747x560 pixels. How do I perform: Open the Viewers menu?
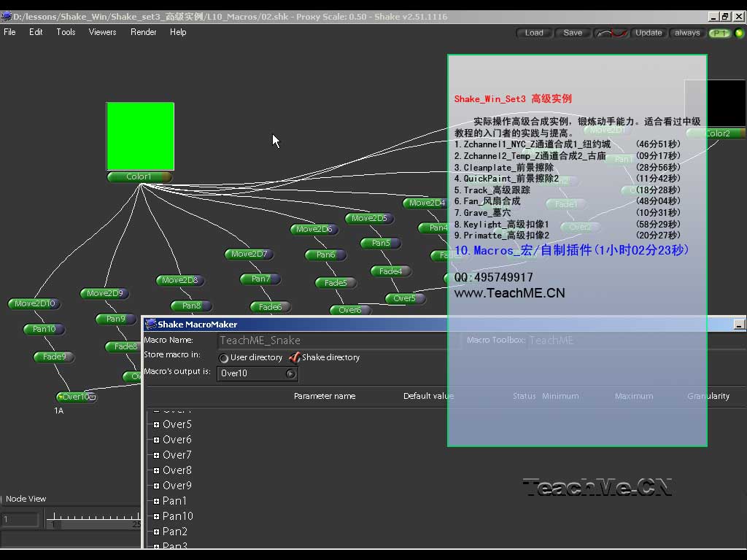102,32
